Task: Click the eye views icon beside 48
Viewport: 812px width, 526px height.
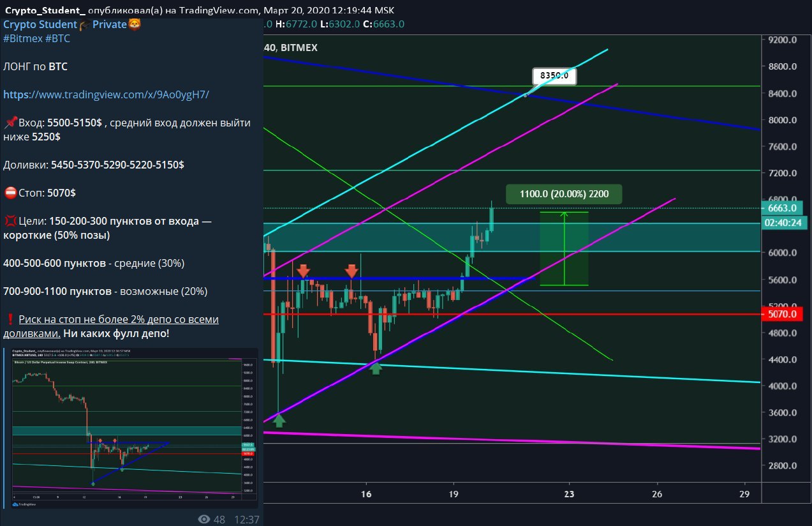Action: 204,520
